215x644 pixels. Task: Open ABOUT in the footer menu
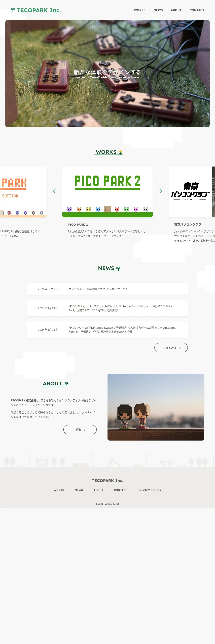point(98,490)
